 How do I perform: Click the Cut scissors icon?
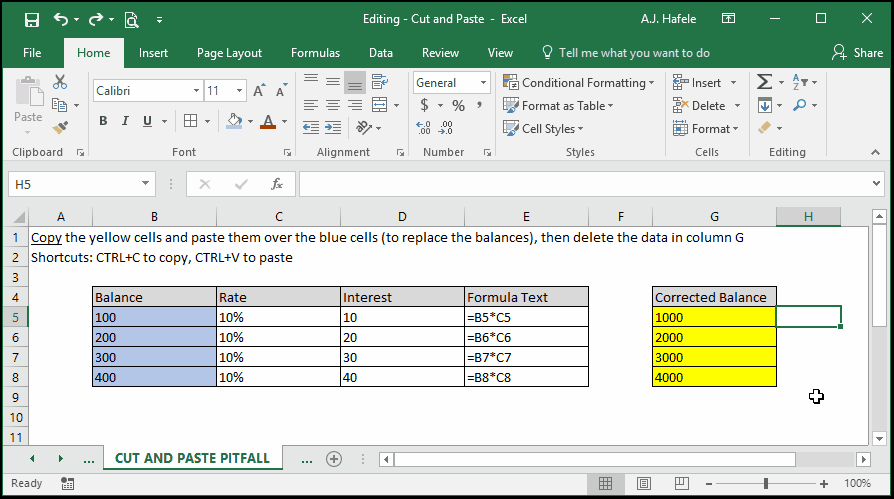[x=60, y=82]
